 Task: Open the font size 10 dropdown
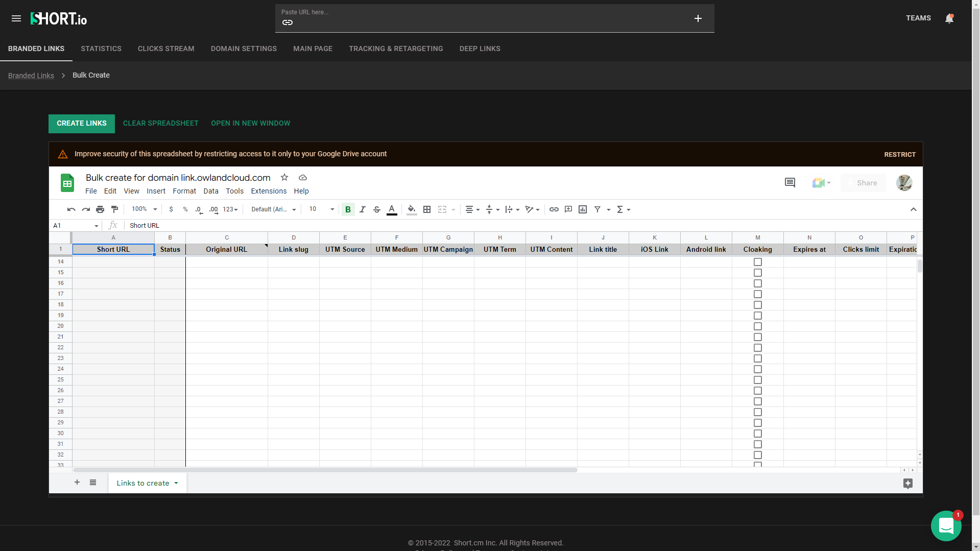tap(322, 209)
